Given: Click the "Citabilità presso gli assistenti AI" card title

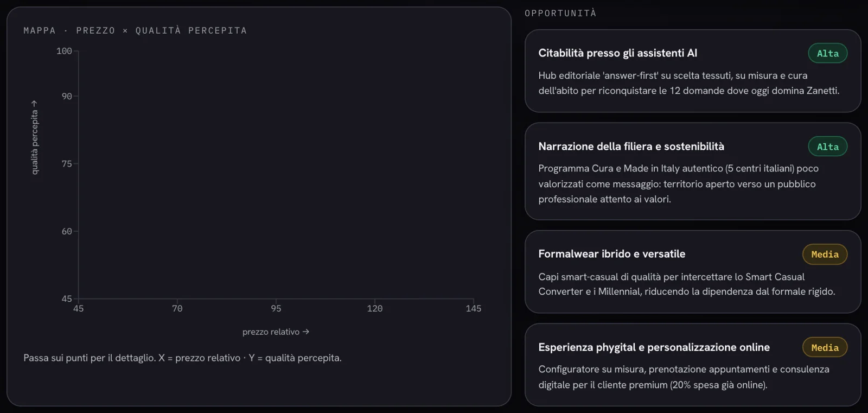Looking at the screenshot, I should click(618, 53).
